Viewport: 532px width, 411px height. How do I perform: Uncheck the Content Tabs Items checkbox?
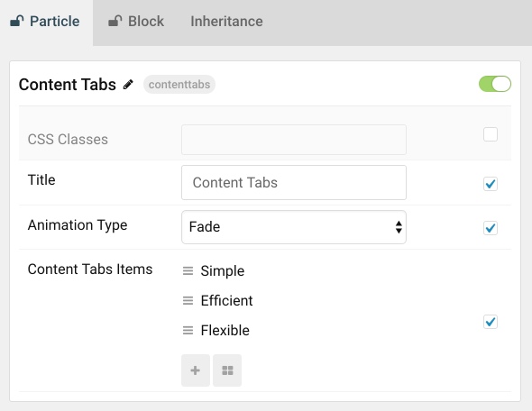[491, 322]
